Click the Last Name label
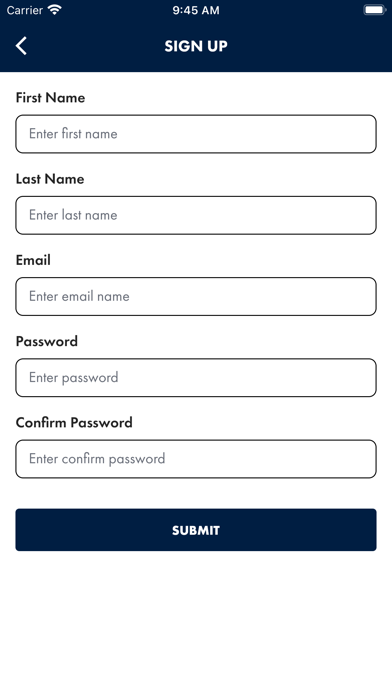 point(50,179)
